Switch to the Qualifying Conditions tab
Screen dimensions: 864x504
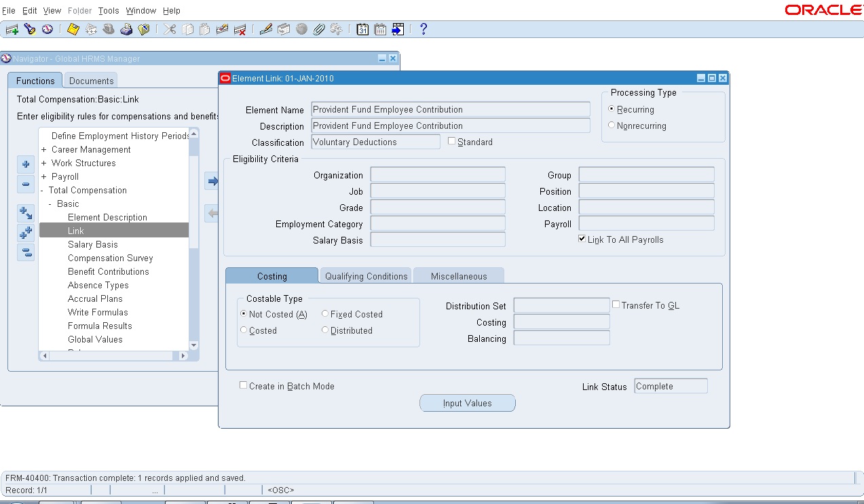pos(365,275)
